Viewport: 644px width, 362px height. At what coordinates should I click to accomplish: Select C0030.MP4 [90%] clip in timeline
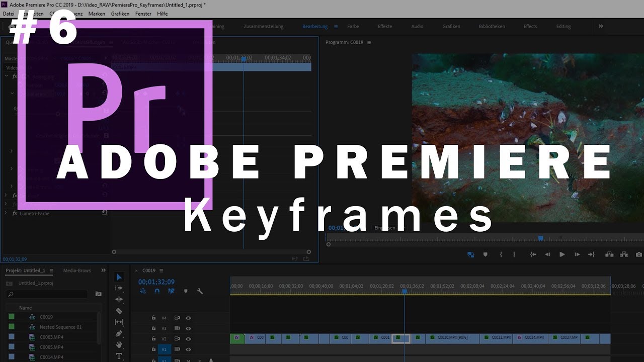(x=452, y=338)
